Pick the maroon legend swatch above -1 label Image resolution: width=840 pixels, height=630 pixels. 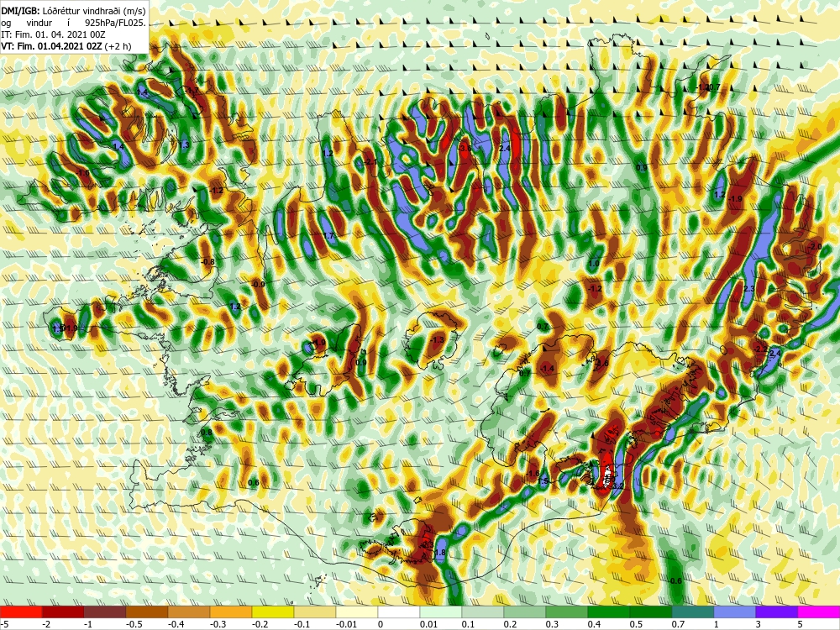coord(105,612)
